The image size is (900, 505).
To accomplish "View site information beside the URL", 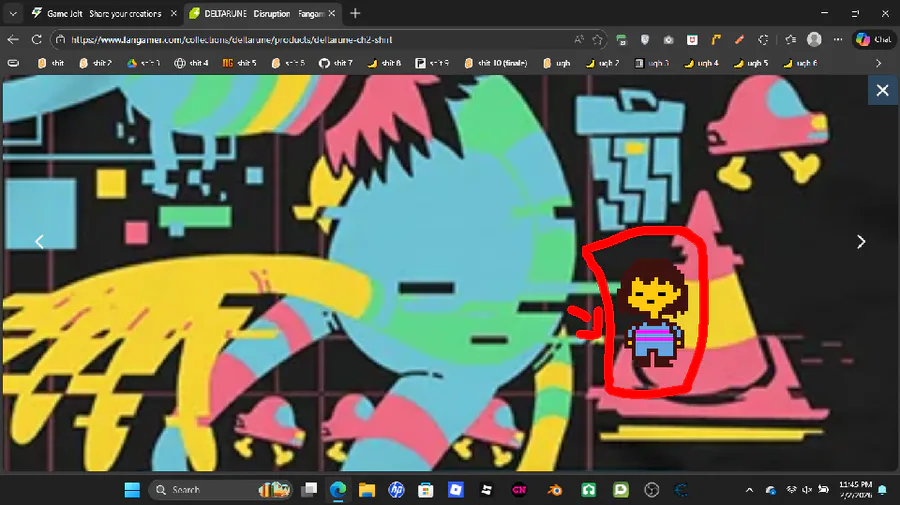I will pos(60,40).
